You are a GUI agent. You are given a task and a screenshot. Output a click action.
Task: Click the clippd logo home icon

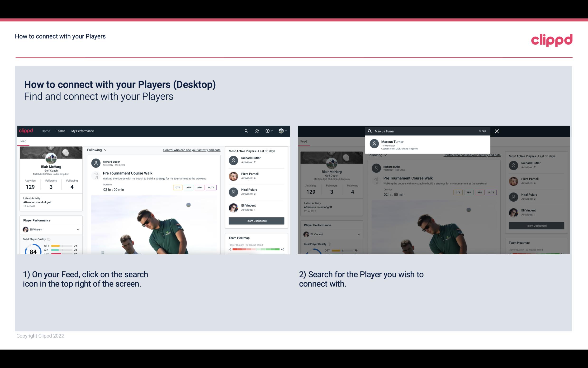(x=27, y=131)
